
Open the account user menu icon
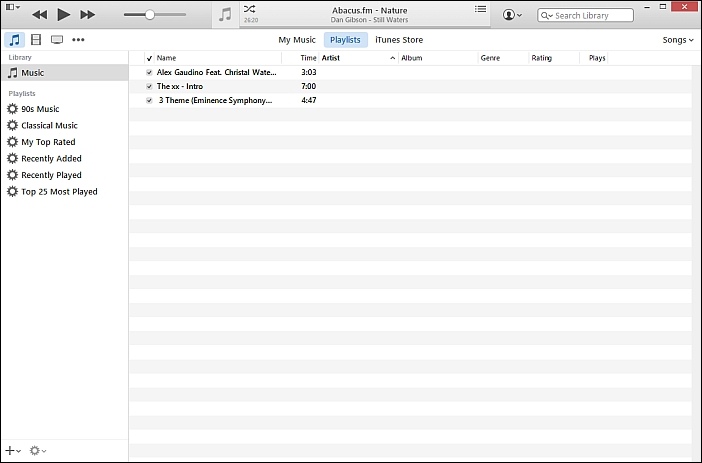pyautogui.click(x=512, y=15)
